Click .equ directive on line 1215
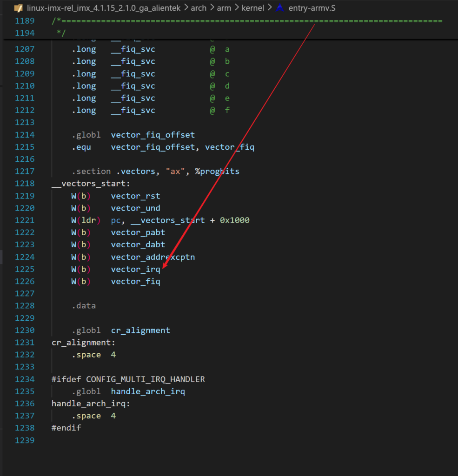This screenshot has height=476, width=458. click(x=81, y=147)
